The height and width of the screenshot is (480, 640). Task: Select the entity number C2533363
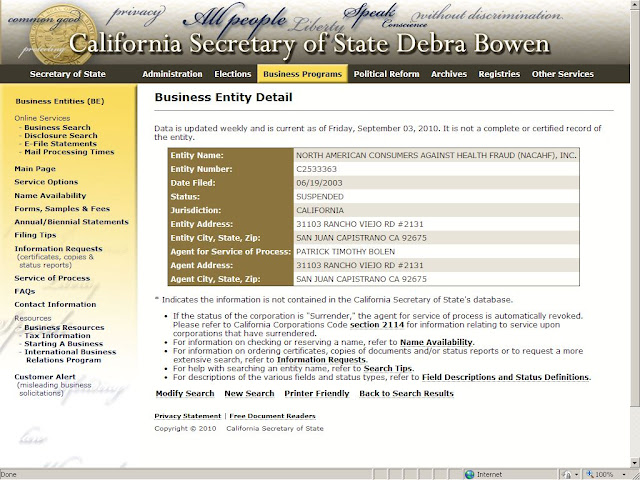tap(316, 169)
